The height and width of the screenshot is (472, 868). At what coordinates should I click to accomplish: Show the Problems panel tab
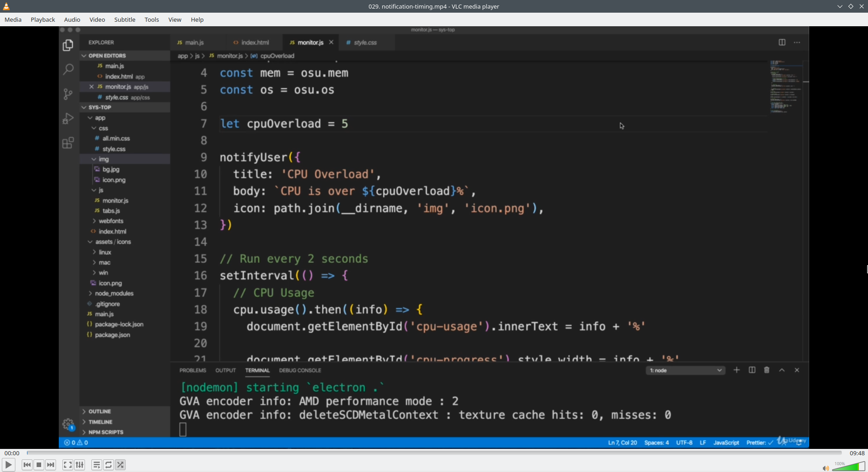click(x=193, y=370)
